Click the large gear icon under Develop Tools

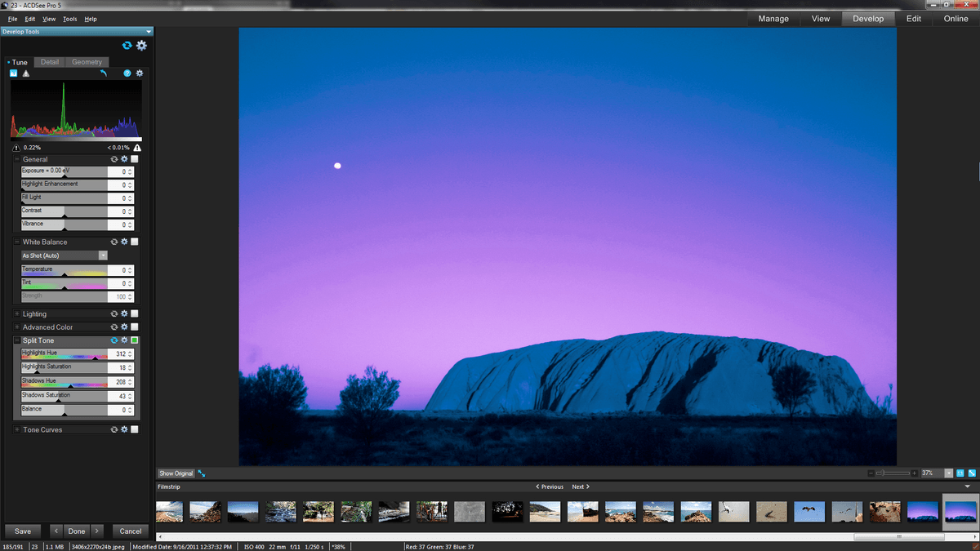click(x=141, y=46)
